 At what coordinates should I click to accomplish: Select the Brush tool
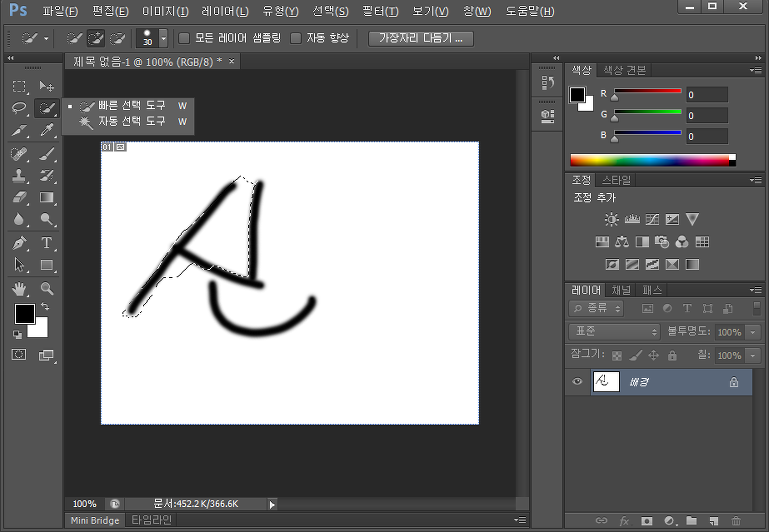tap(47, 154)
